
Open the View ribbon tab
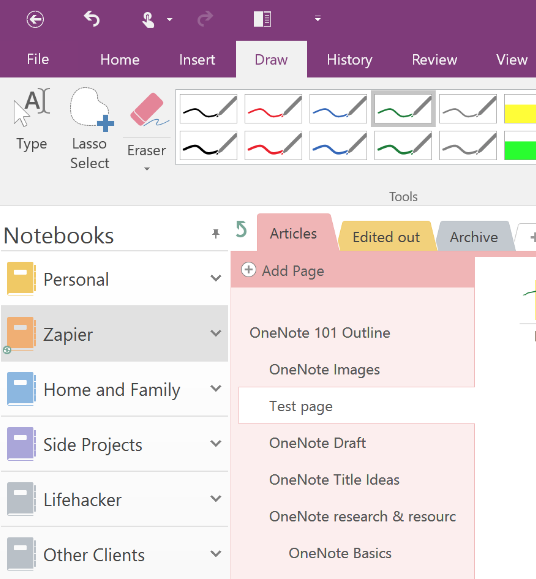512,60
